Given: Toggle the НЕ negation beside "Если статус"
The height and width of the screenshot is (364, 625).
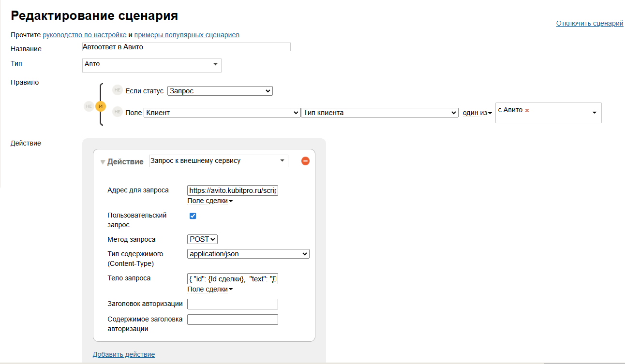Looking at the screenshot, I should coord(117,90).
